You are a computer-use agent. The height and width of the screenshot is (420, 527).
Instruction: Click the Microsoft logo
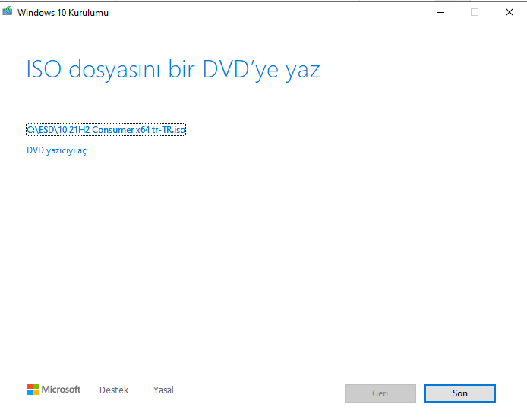[54, 390]
